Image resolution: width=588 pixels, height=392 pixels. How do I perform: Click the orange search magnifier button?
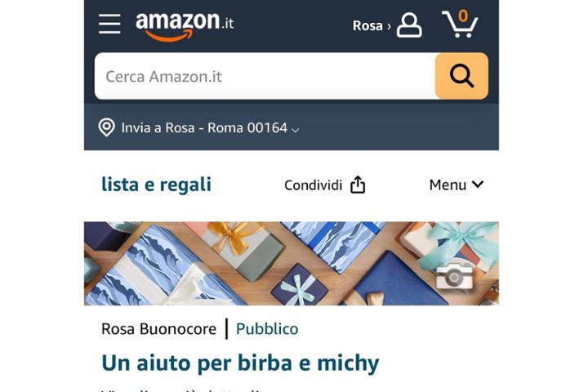click(461, 76)
